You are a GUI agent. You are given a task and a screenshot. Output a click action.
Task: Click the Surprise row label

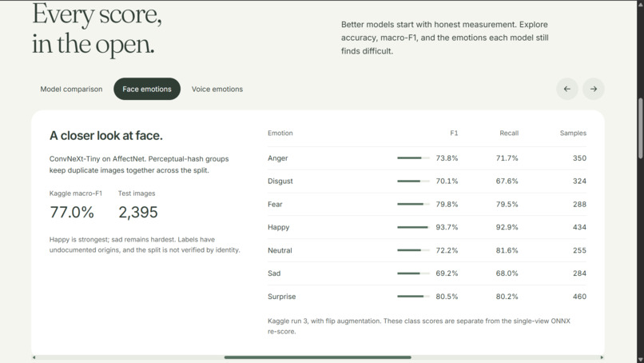point(281,297)
